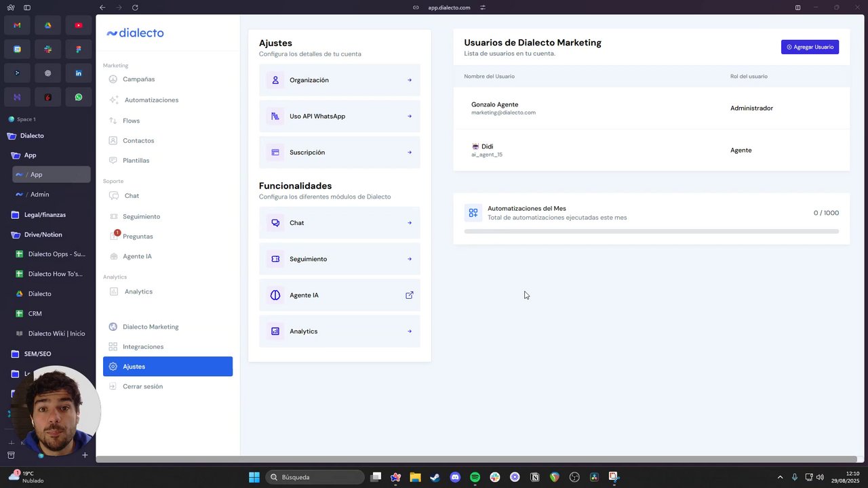
Task: Open Chat functionality settings card
Action: (340, 223)
